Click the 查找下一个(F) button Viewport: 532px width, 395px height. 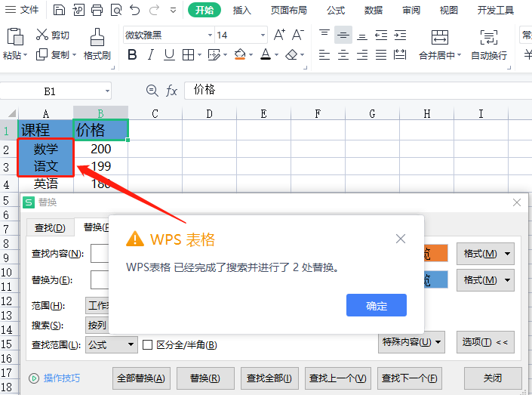pyautogui.click(x=410, y=378)
